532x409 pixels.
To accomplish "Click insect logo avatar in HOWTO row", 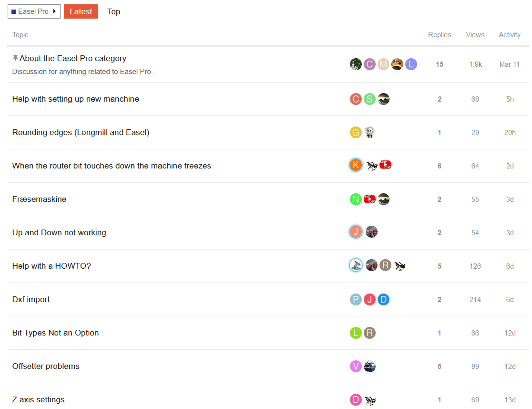I will pyautogui.click(x=399, y=266).
